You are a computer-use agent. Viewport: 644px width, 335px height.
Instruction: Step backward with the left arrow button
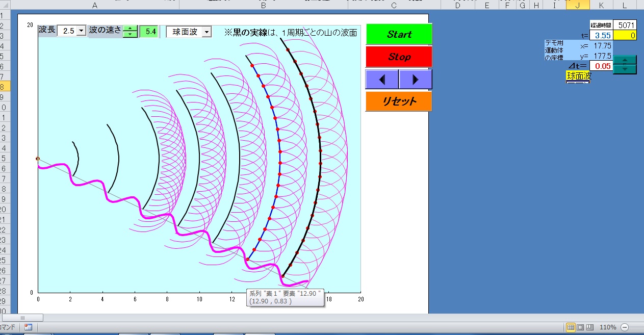point(382,80)
